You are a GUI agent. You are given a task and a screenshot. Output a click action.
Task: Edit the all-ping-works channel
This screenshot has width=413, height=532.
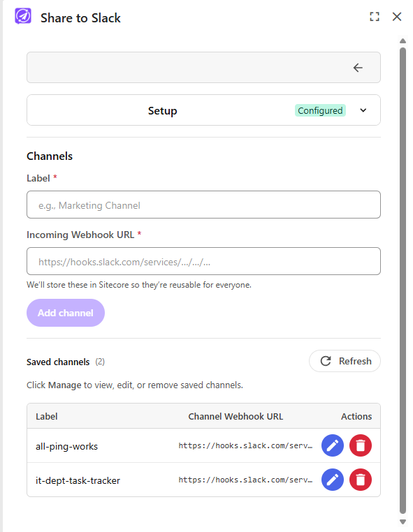pos(333,445)
